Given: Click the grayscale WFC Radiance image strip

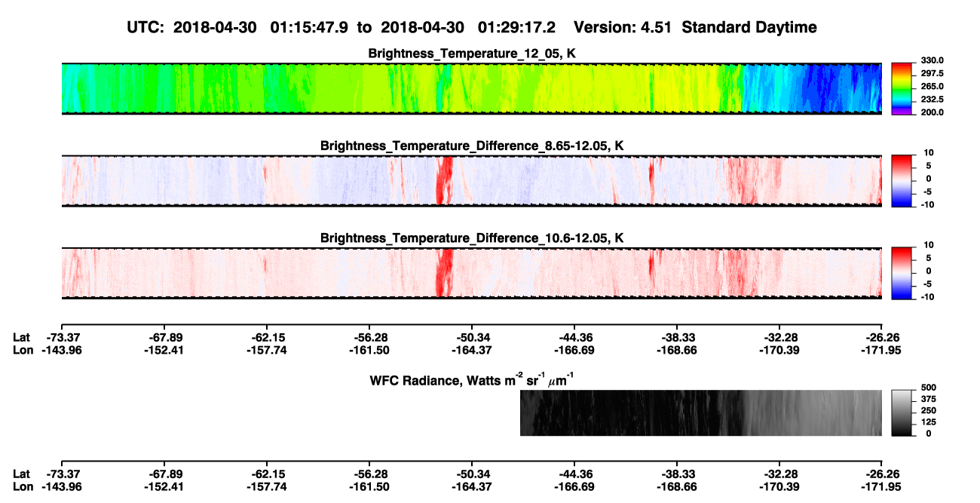Looking at the screenshot, I should [x=701, y=413].
